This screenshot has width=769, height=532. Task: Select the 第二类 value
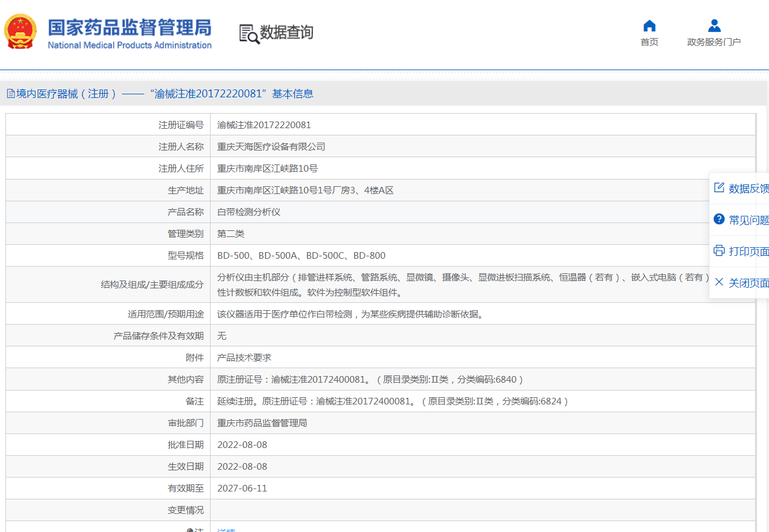pyautogui.click(x=231, y=234)
